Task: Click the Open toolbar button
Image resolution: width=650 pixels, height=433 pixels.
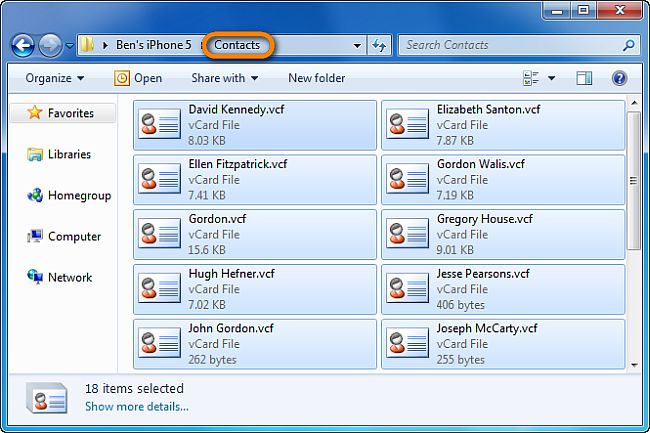Action: (x=138, y=78)
